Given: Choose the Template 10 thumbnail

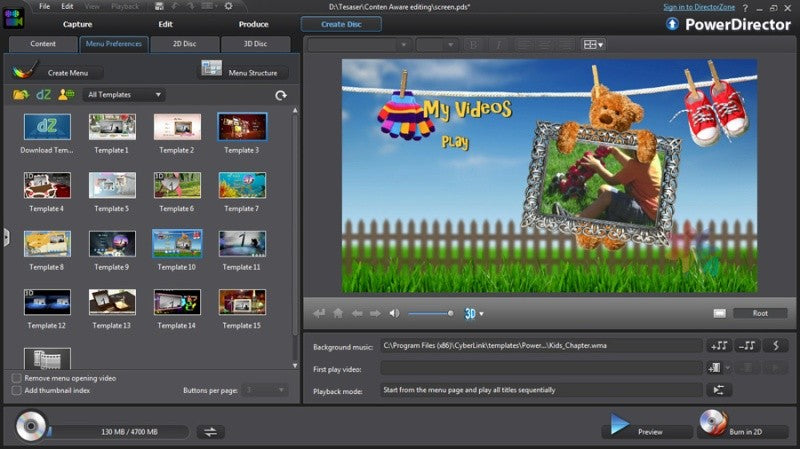Looking at the screenshot, I should (x=177, y=244).
